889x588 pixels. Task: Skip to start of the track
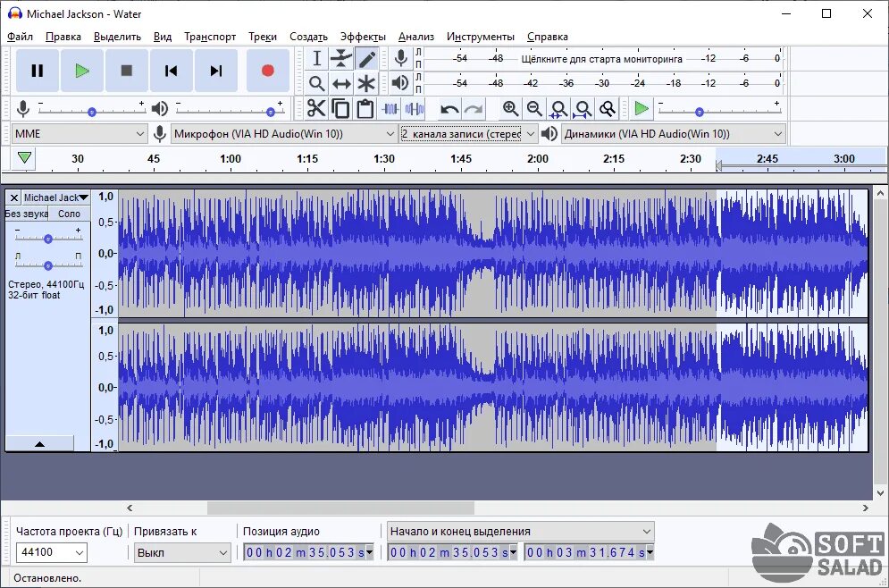tap(172, 71)
